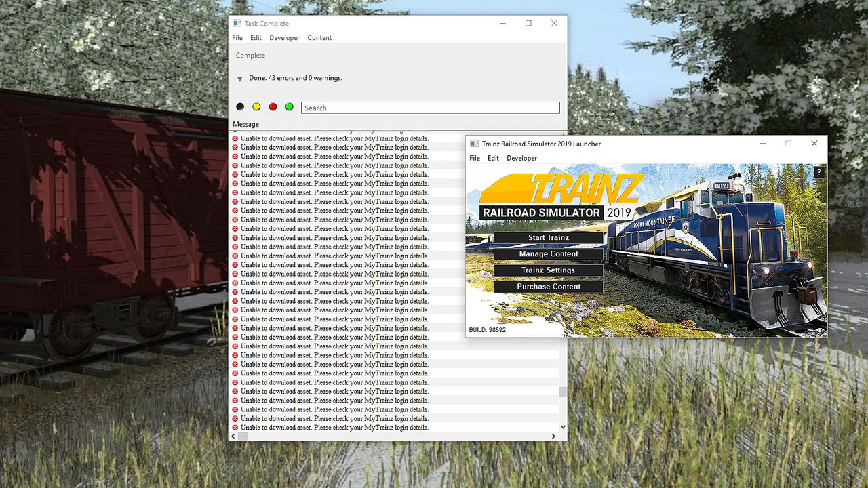Open Content menu in Task Complete window
The height and width of the screenshot is (488, 868).
pos(319,38)
